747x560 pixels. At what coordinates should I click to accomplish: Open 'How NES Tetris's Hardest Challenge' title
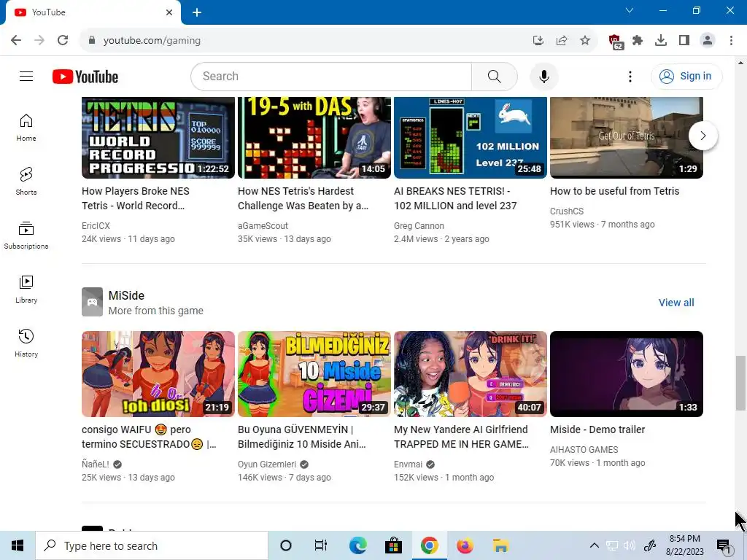[303, 198]
